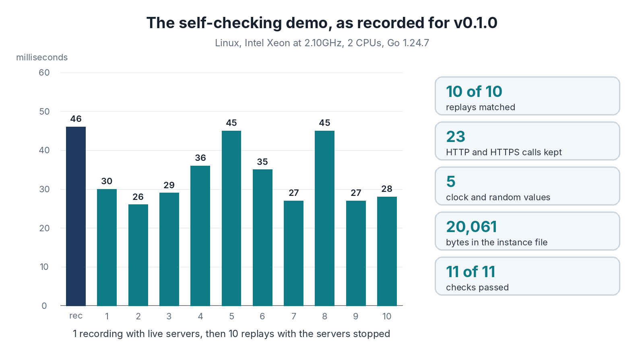Viewport: 644px width, 362px height.
Task: Click the replay 3 bar
Action: pyautogui.click(x=169, y=249)
